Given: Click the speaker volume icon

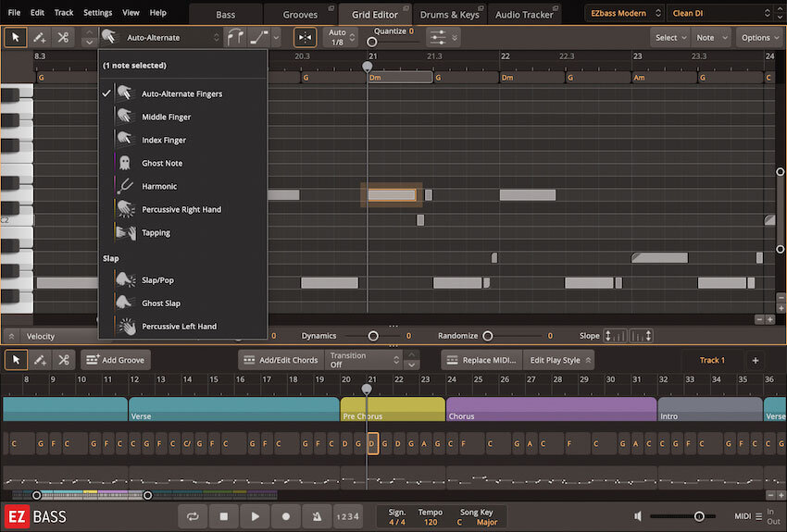Looking at the screenshot, I should coord(638,516).
